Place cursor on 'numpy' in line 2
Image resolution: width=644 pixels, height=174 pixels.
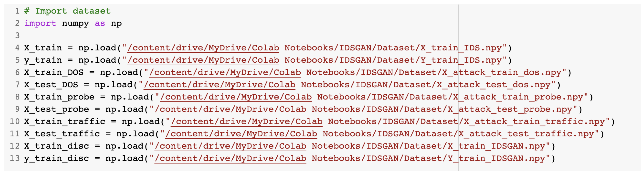(75, 23)
